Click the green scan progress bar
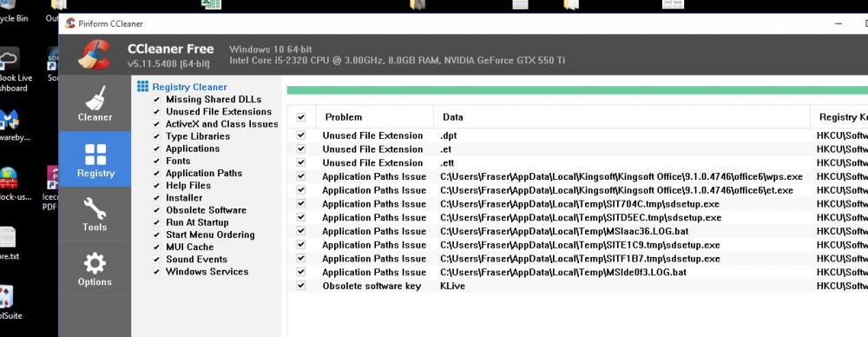Image resolution: width=868 pixels, height=337 pixels. pyautogui.click(x=577, y=90)
